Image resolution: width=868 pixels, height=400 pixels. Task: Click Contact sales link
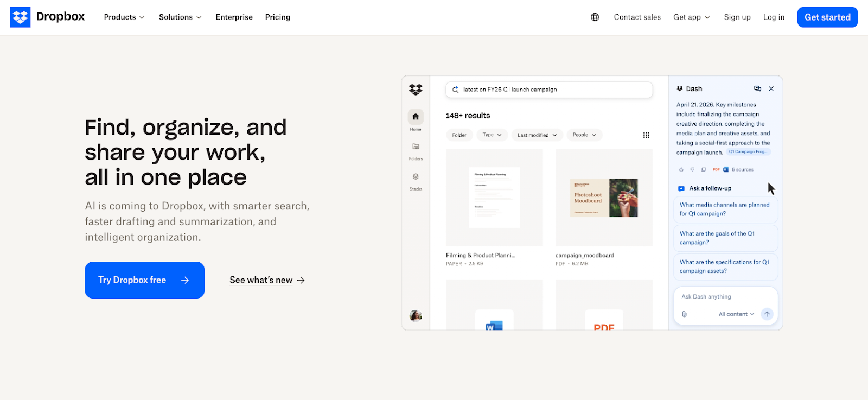click(x=637, y=17)
